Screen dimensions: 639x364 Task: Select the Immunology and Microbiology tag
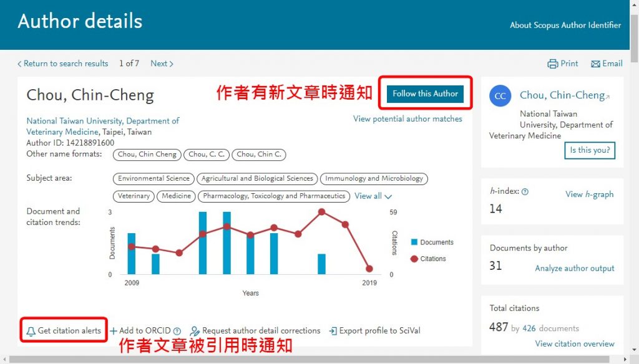tap(374, 178)
